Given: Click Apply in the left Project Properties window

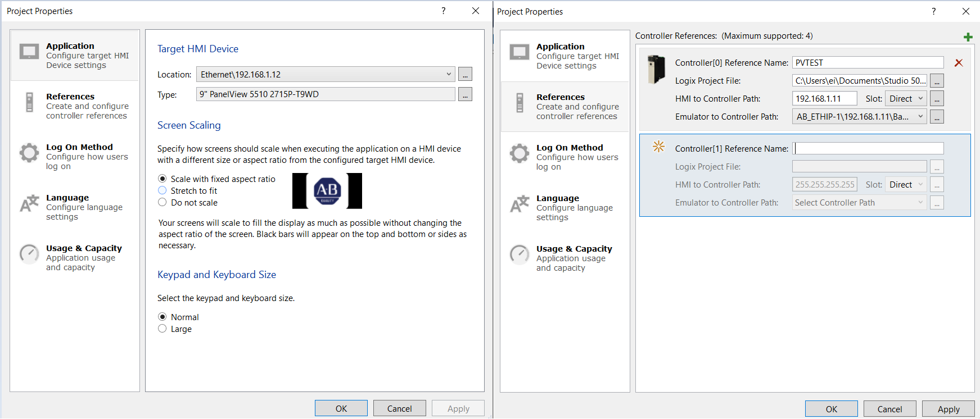Looking at the screenshot, I should pos(458,408).
